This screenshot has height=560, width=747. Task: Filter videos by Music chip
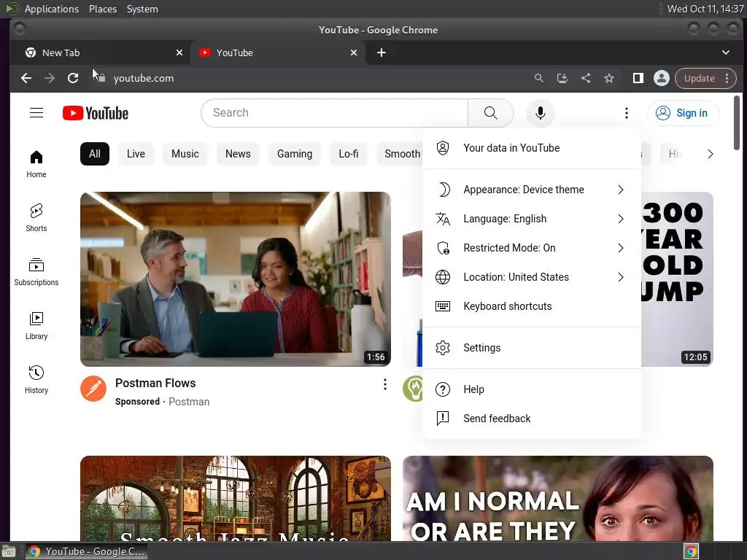[185, 154]
